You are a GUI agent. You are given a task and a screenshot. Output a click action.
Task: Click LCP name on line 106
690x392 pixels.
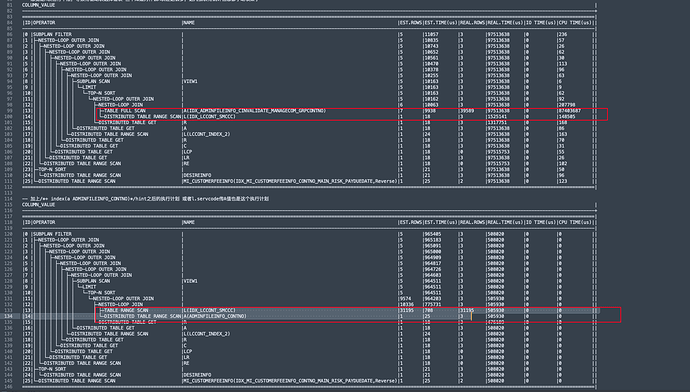188,152
